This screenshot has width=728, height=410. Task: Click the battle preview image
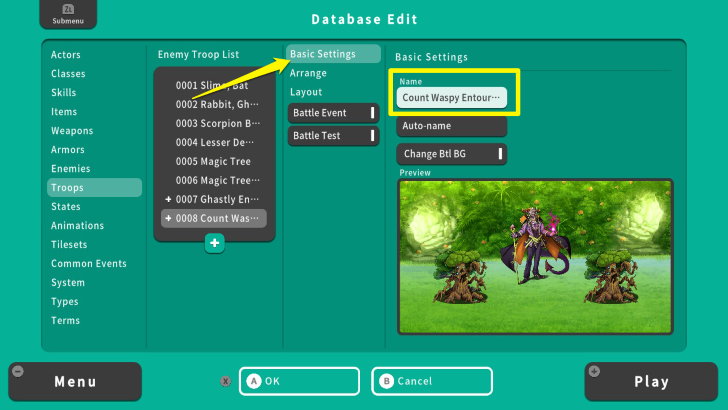(x=535, y=257)
